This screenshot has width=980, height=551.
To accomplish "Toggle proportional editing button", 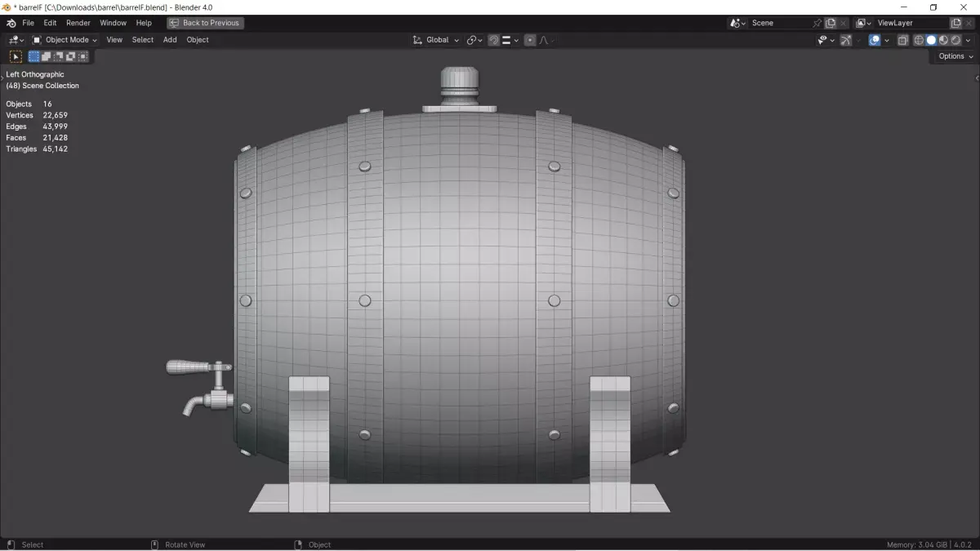I will coord(530,40).
